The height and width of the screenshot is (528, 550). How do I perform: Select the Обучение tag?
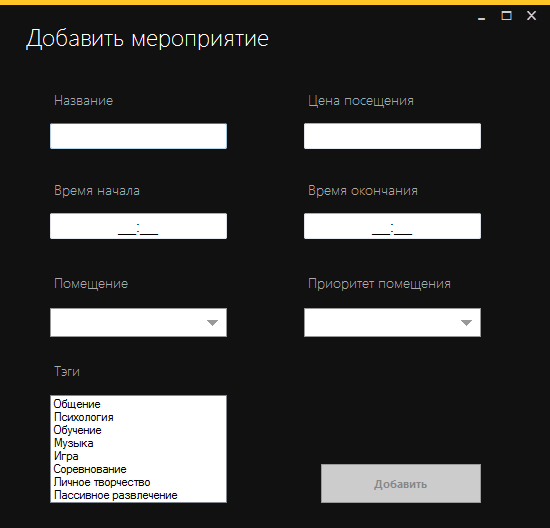coord(138,430)
